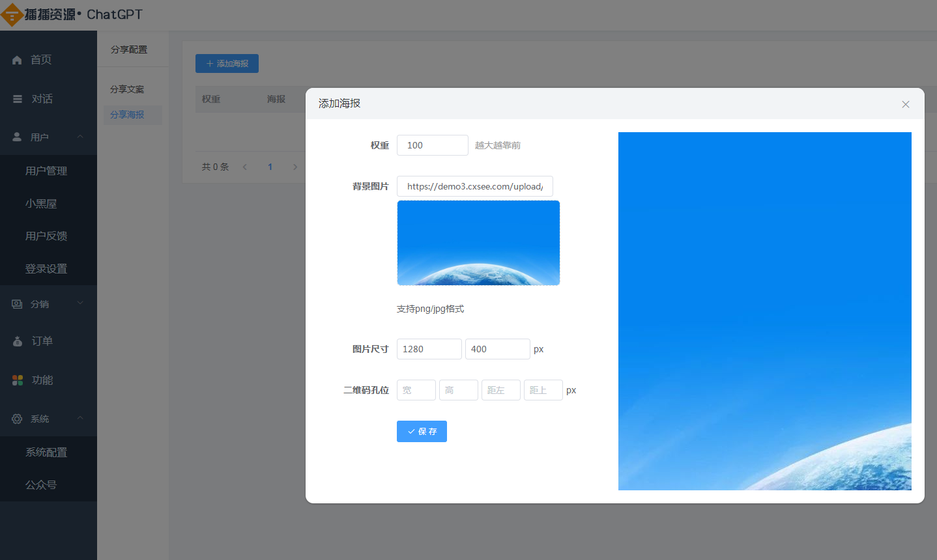This screenshot has width=937, height=560.
Task: Click the uploaded background image thumbnail
Action: [478, 243]
